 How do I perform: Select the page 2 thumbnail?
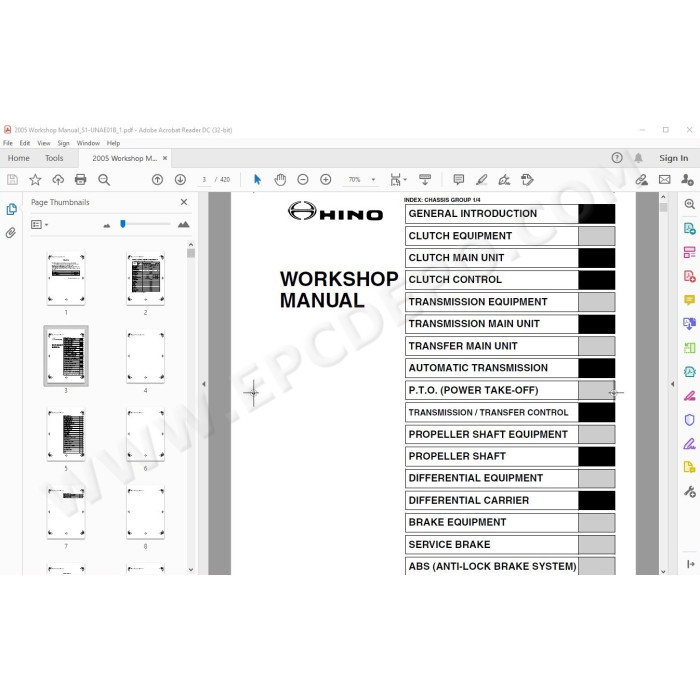(146, 279)
